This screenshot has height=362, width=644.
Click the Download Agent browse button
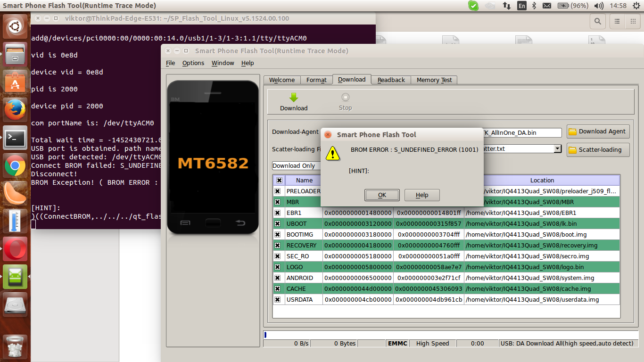598,132
